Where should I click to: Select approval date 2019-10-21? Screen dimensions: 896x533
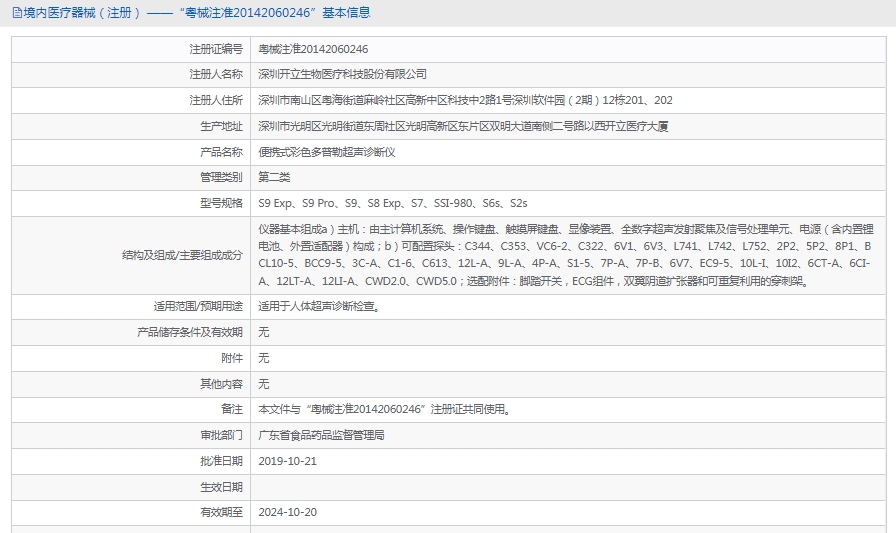point(287,461)
